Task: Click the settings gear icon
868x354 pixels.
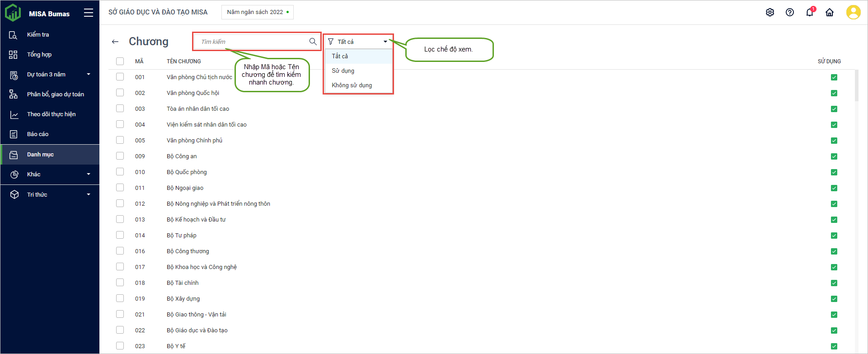Action: click(x=770, y=12)
